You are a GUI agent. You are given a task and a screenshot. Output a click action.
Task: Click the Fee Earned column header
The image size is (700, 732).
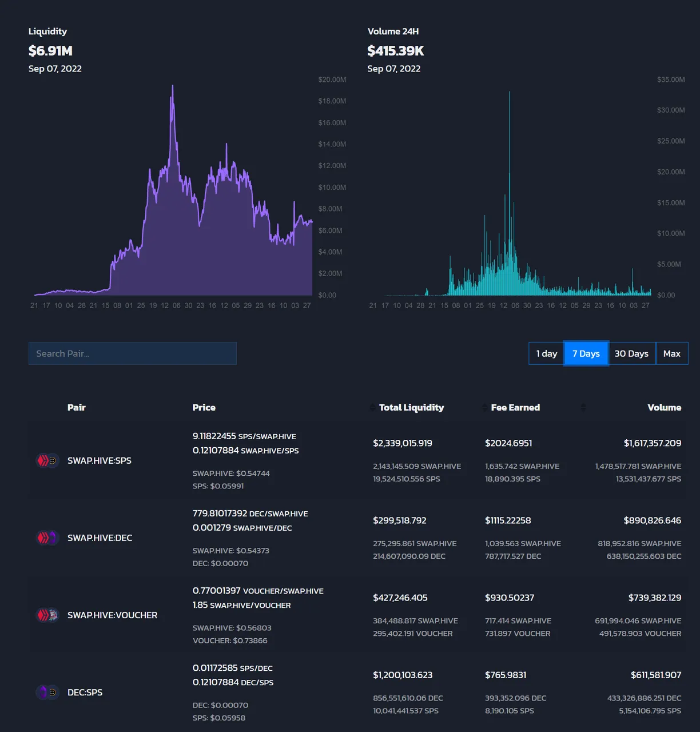tap(515, 407)
